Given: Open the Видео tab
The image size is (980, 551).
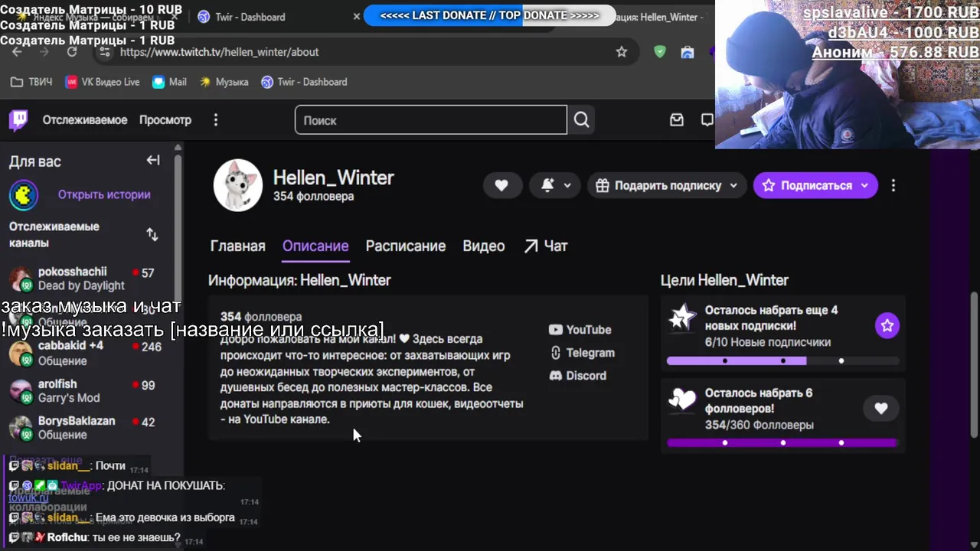Looking at the screenshot, I should pyautogui.click(x=484, y=246).
